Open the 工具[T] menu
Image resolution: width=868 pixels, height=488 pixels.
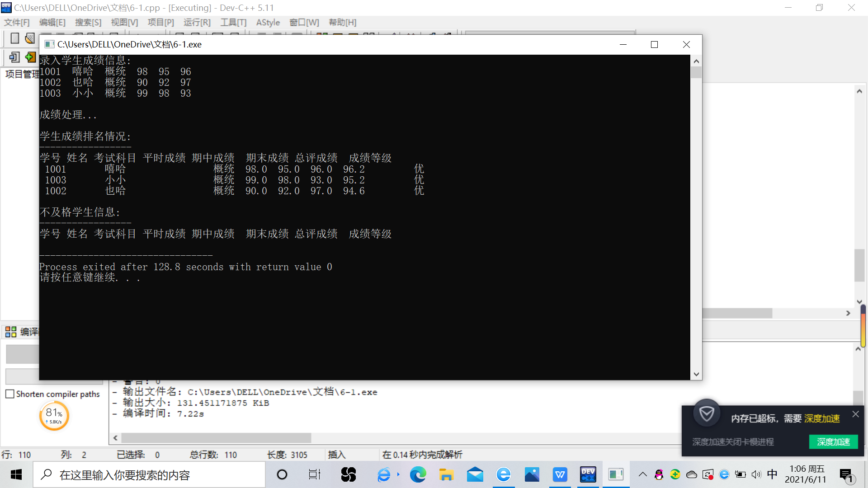point(233,22)
